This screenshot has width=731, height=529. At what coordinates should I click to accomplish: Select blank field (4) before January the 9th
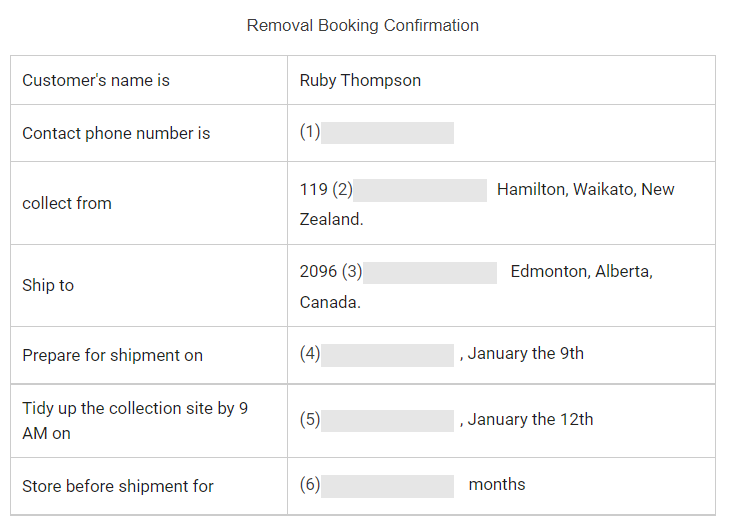click(387, 354)
